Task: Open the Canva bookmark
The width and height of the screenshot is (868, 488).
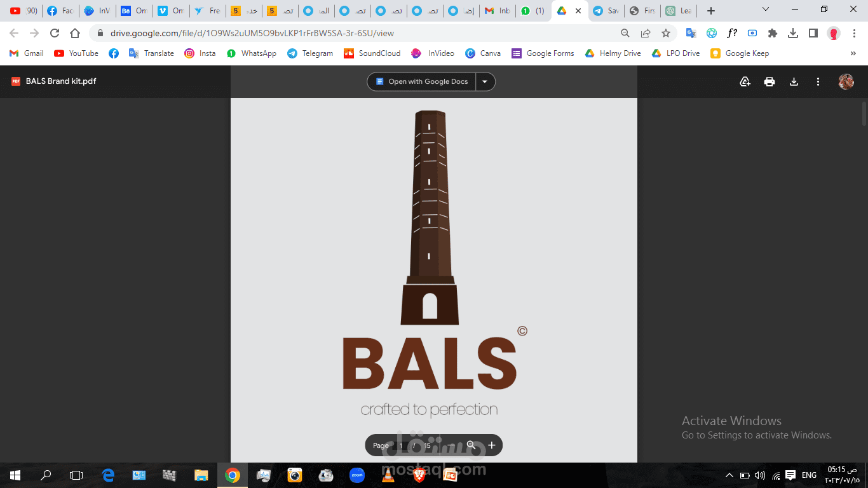Action: pos(483,53)
